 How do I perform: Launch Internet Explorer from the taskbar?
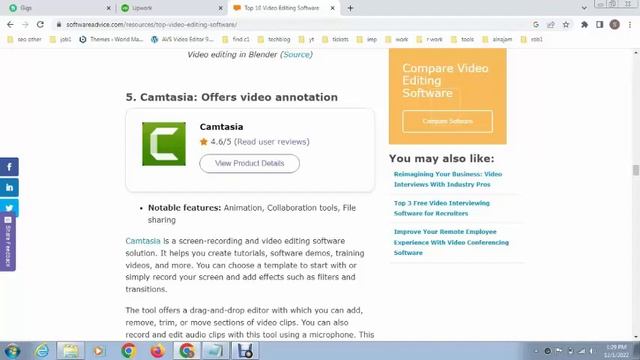point(42,351)
